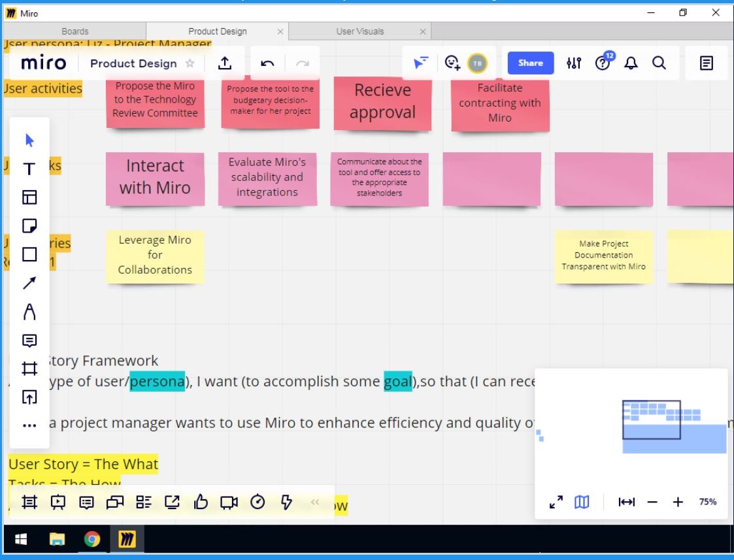Start Video chat camera icon
Screen dimensions: 734x560
pyautogui.click(x=229, y=502)
